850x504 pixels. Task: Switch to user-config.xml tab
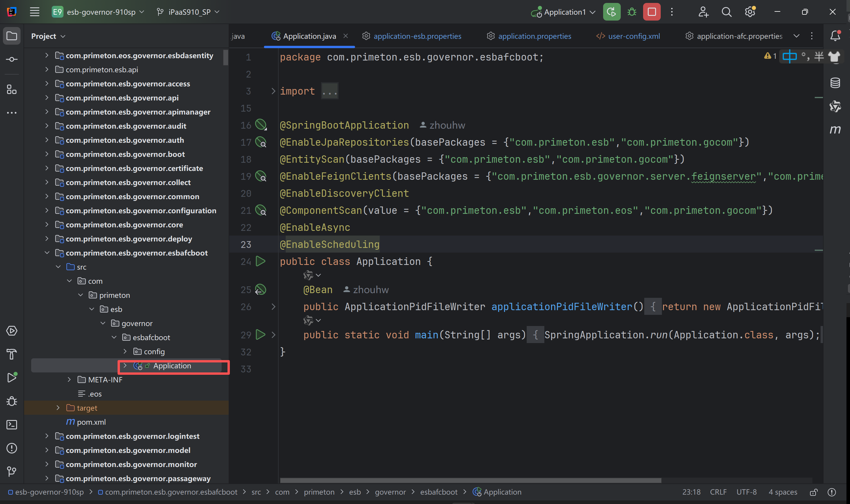633,36
